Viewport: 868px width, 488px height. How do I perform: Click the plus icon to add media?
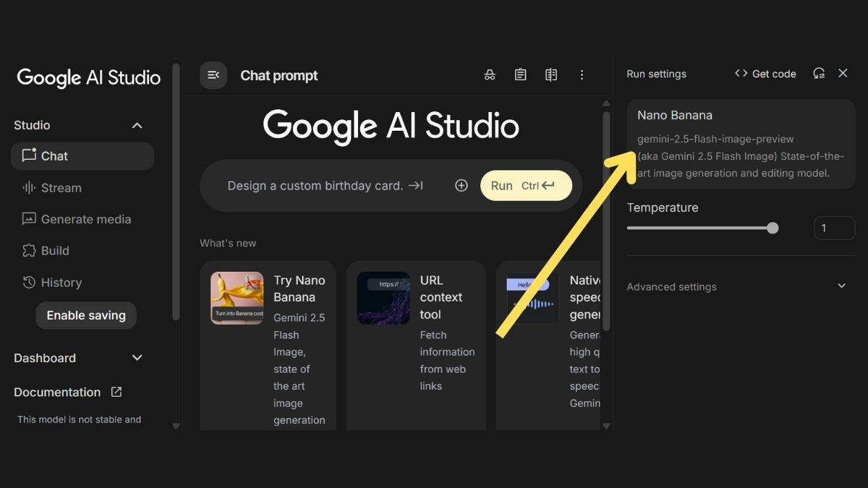(x=461, y=186)
